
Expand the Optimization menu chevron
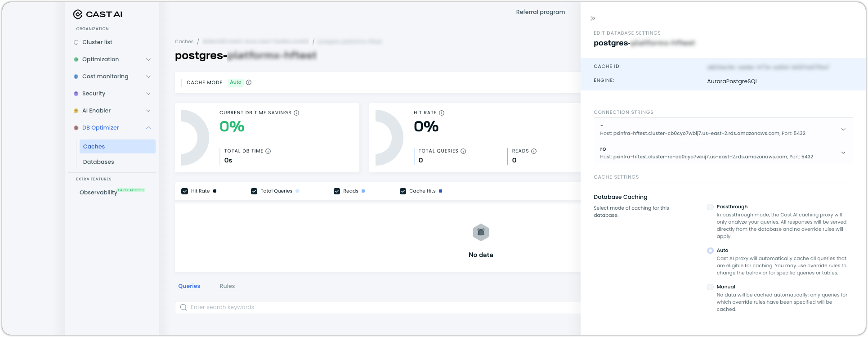click(x=148, y=59)
